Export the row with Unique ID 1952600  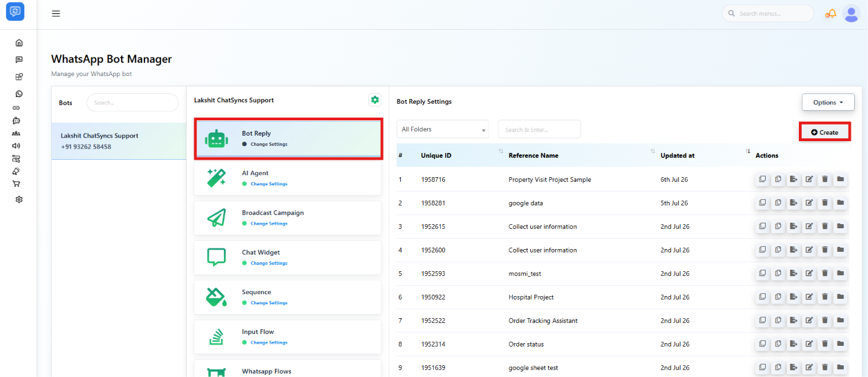click(794, 250)
